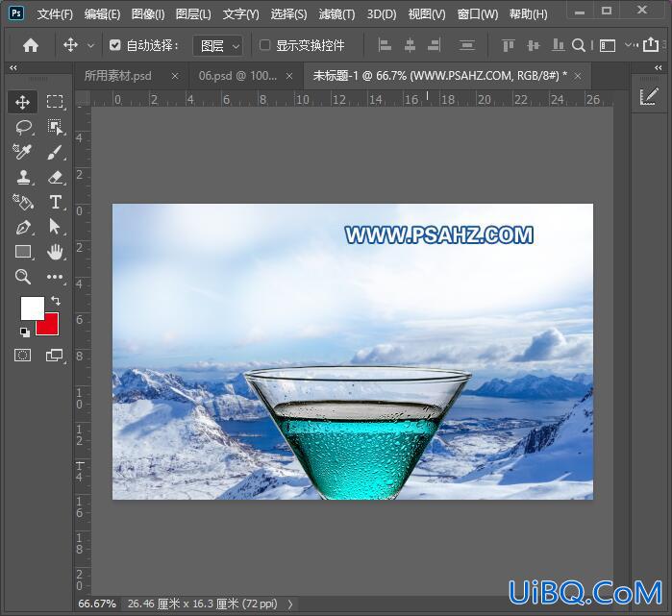Expand the right panel dock arrows

click(x=659, y=67)
